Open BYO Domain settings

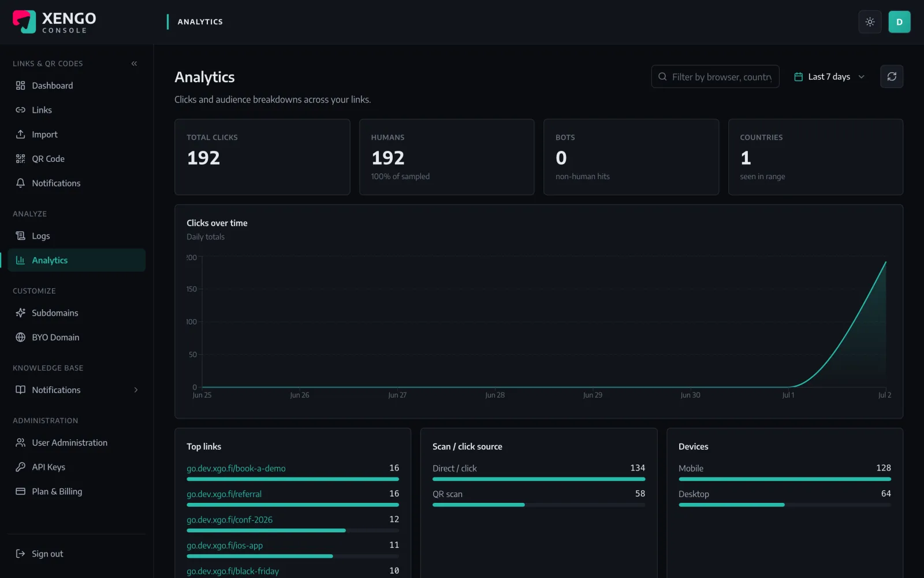pyautogui.click(x=76, y=337)
